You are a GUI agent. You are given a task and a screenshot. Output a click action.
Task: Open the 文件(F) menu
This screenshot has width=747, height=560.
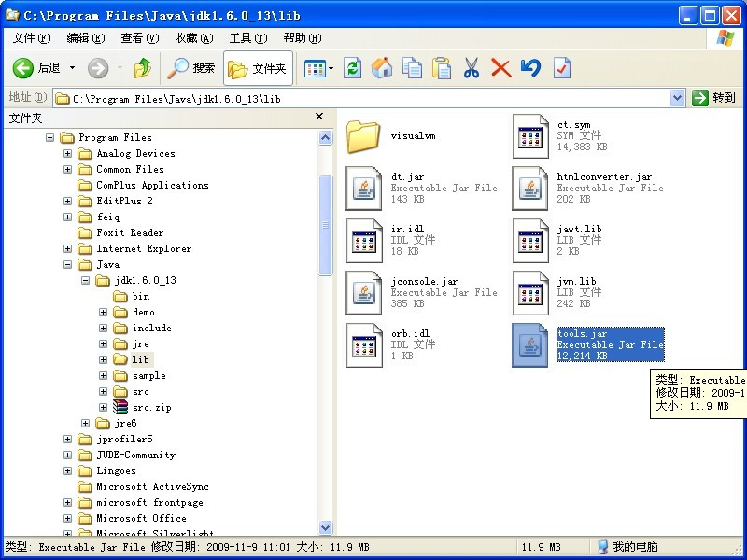[x=32, y=38]
